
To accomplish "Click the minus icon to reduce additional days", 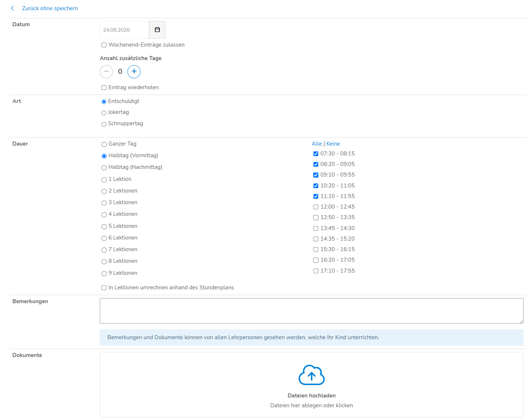I will pos(106,71).
